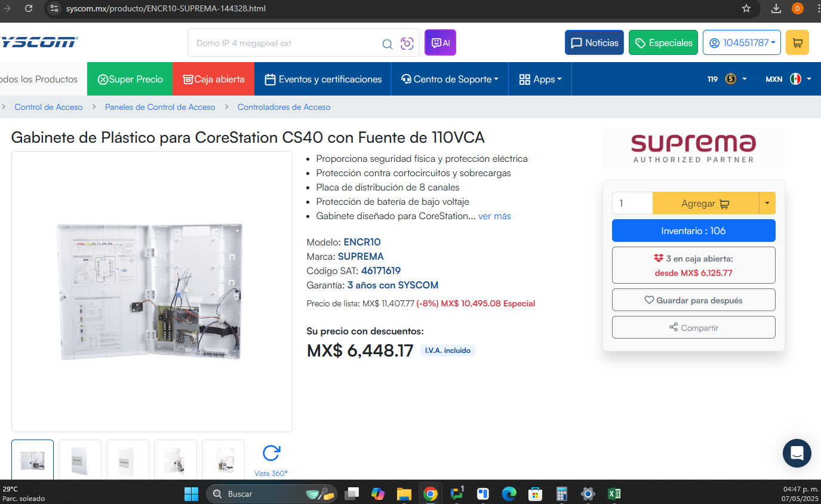Open account 104551787 dropdown

click(742, 43)
